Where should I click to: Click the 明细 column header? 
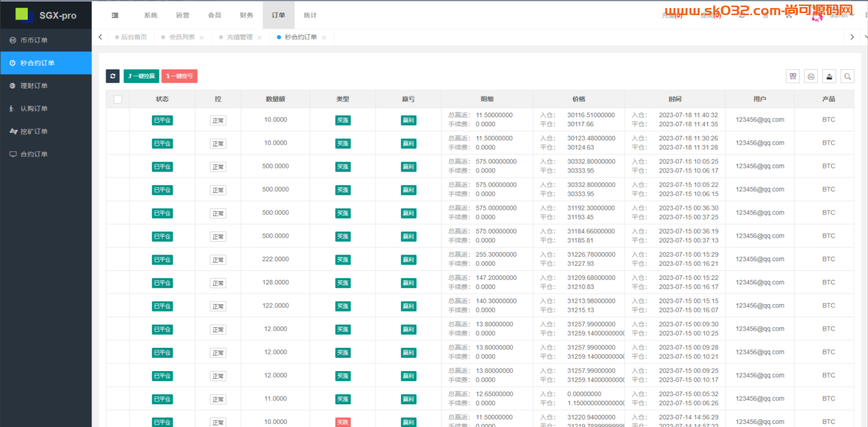tap(487, 99)
